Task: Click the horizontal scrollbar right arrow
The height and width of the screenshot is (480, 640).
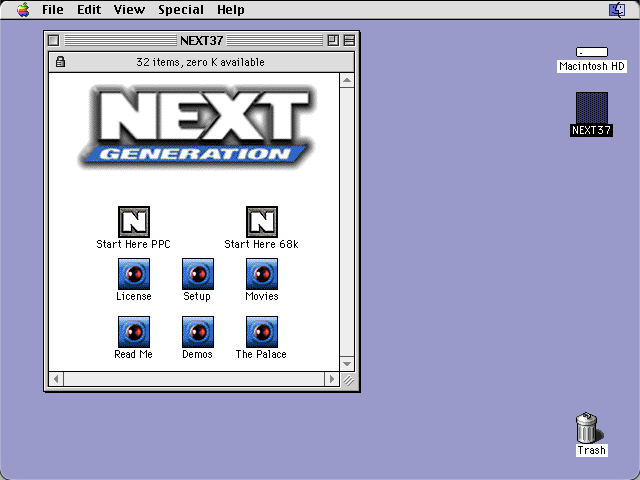Action: pos(332,379)
